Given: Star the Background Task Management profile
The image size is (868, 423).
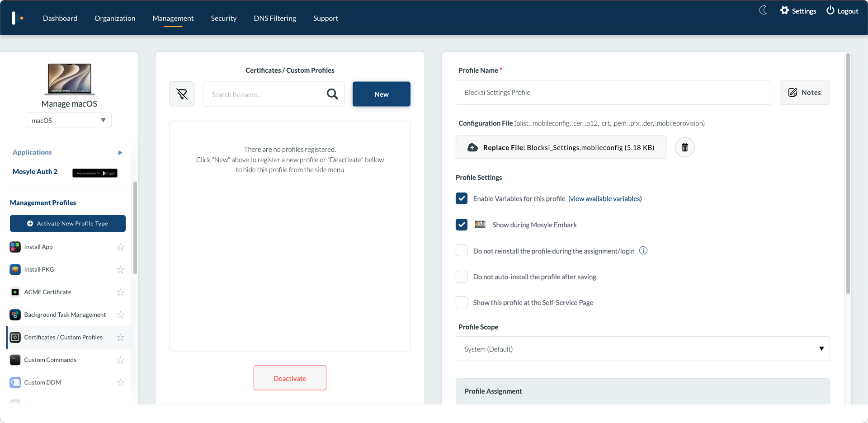Looking at the screenshot, I should pyautogui.click(x=120, y=315).
